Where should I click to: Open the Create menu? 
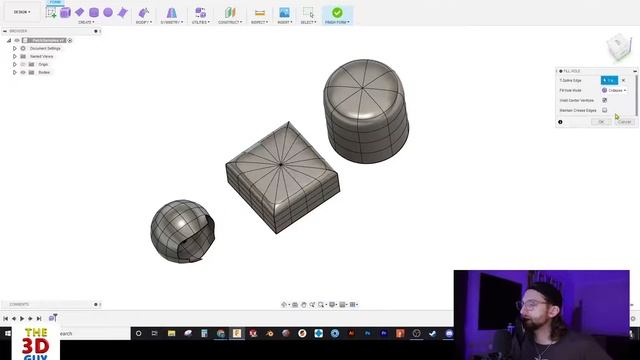[87, 22]
